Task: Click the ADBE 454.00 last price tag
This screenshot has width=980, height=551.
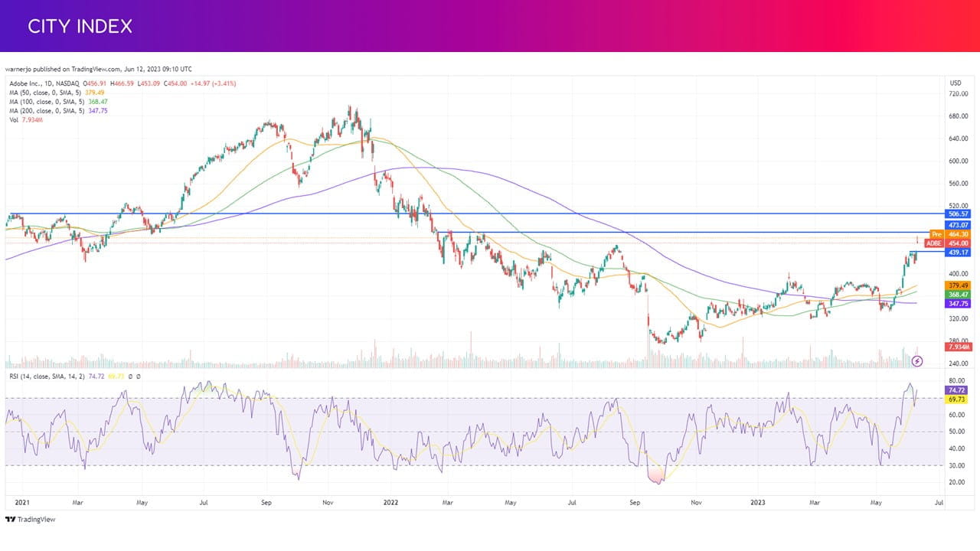Action: [948, 243]
